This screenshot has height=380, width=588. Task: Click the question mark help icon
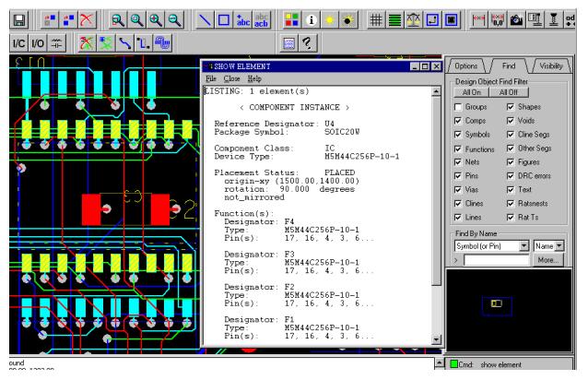(308, 43)
